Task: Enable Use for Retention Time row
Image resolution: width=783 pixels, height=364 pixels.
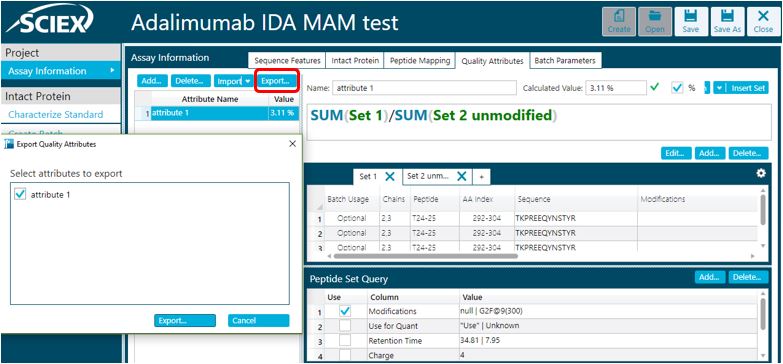Action: coord(345,341)
